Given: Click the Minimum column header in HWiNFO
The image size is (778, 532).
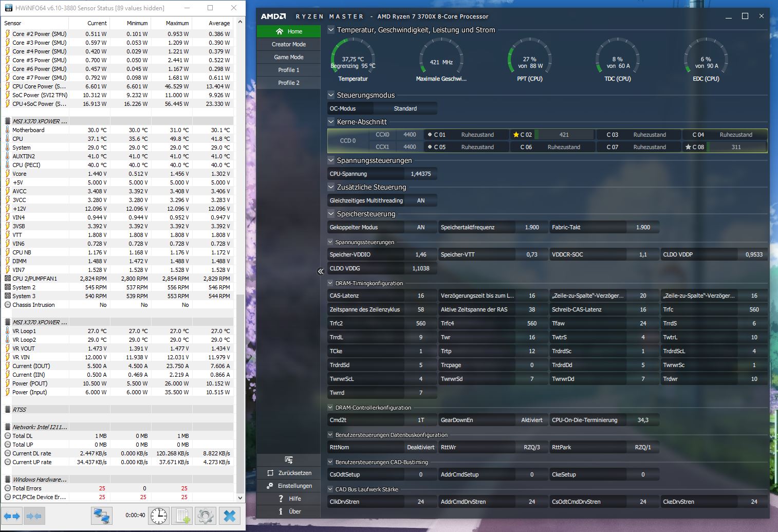Looking at the screenshot, I should pyautogui.click(x=131, y=23).
